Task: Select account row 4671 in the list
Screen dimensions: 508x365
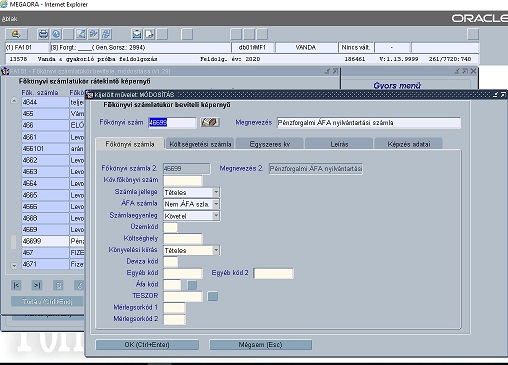Action: pos(45,264)
